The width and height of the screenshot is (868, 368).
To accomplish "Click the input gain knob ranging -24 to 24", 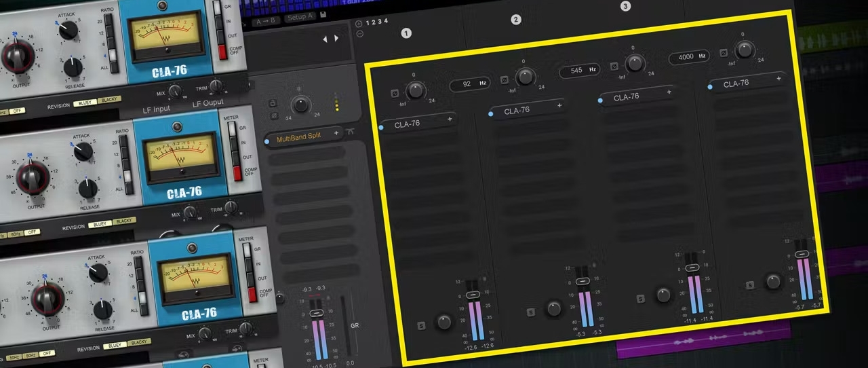I will click(300, 105).
